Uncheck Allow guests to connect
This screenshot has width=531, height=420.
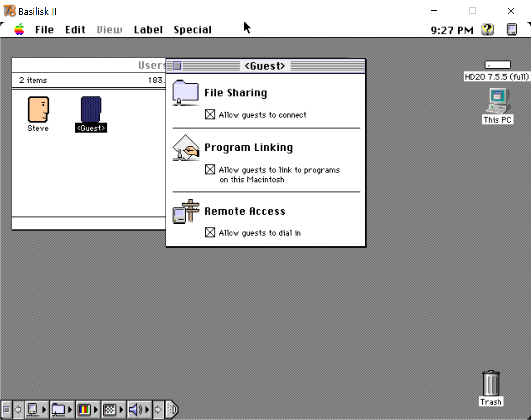210,115
